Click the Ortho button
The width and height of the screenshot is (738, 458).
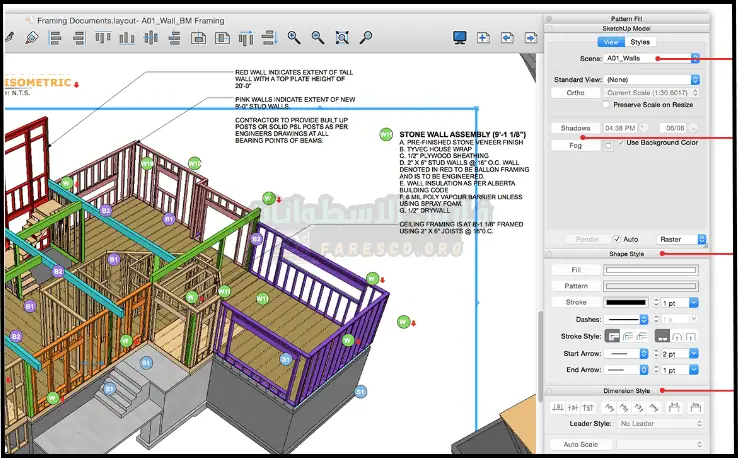coord(576,93)
